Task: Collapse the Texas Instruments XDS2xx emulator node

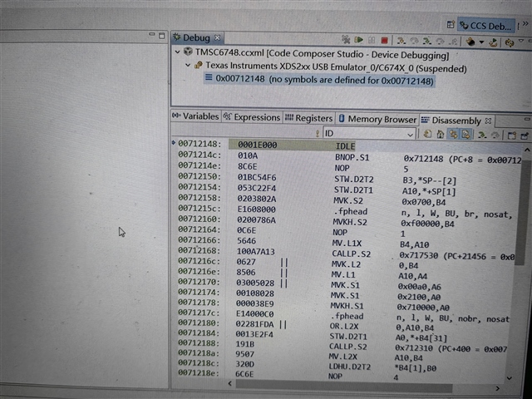Action: pos(188,65)
